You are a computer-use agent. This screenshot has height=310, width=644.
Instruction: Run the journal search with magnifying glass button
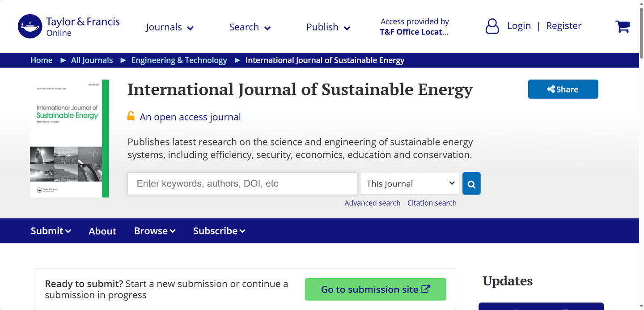point(471,183)
